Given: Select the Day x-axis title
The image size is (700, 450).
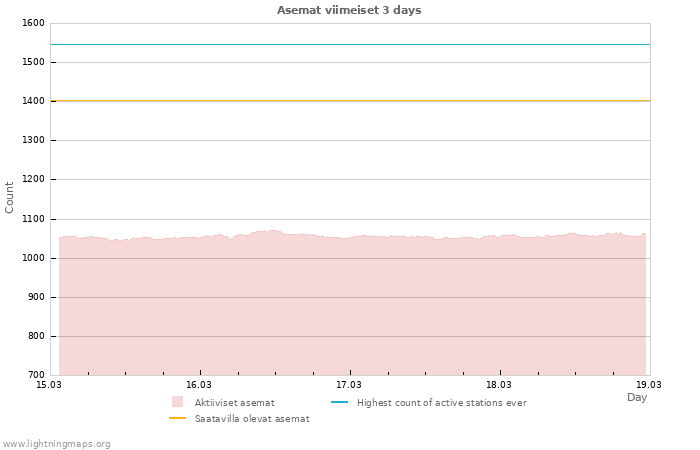Looking at the screenshot, I should tap(637, 398).
